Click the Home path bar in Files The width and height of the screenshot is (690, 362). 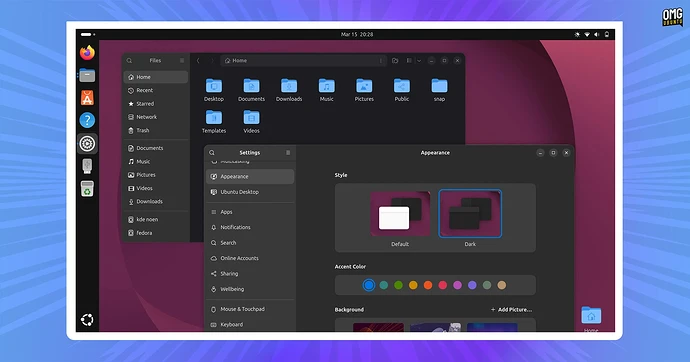304,61
